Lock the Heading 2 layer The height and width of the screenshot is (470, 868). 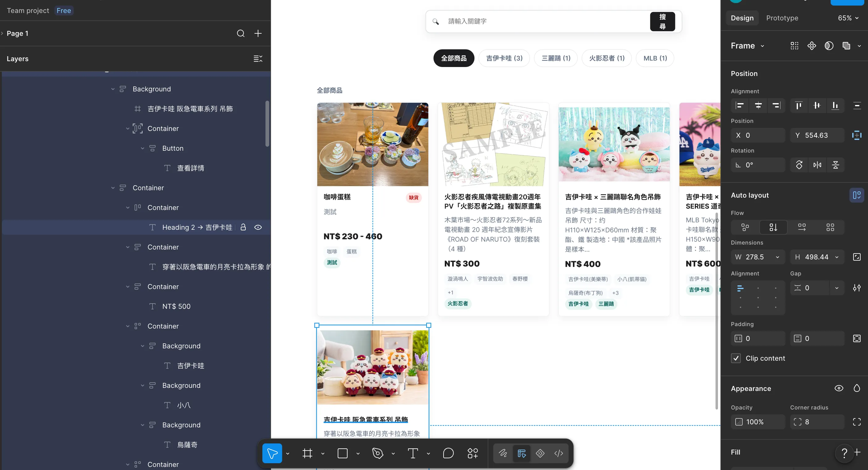[x=243, y=227]
